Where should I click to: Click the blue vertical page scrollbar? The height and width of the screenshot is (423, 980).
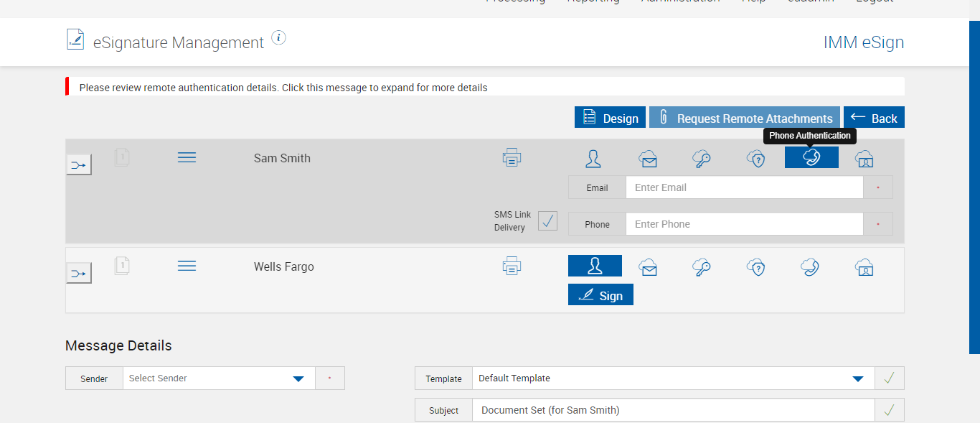(x=974, y=187)
